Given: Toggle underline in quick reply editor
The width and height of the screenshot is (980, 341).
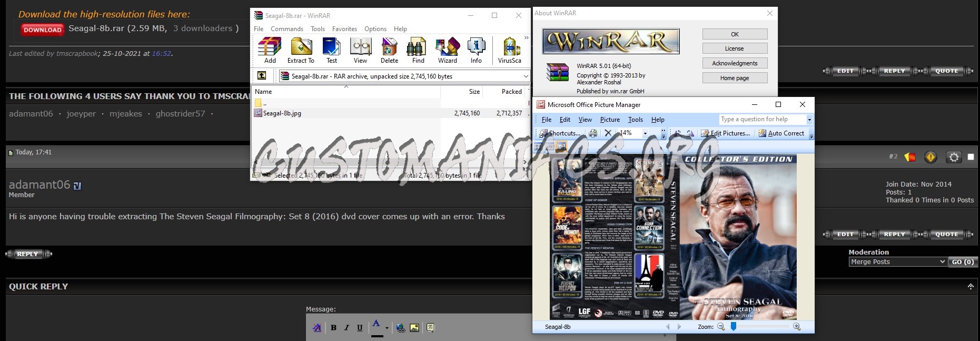Looking at the screenshot, I should pyautogui.click(x=360, y=328).
